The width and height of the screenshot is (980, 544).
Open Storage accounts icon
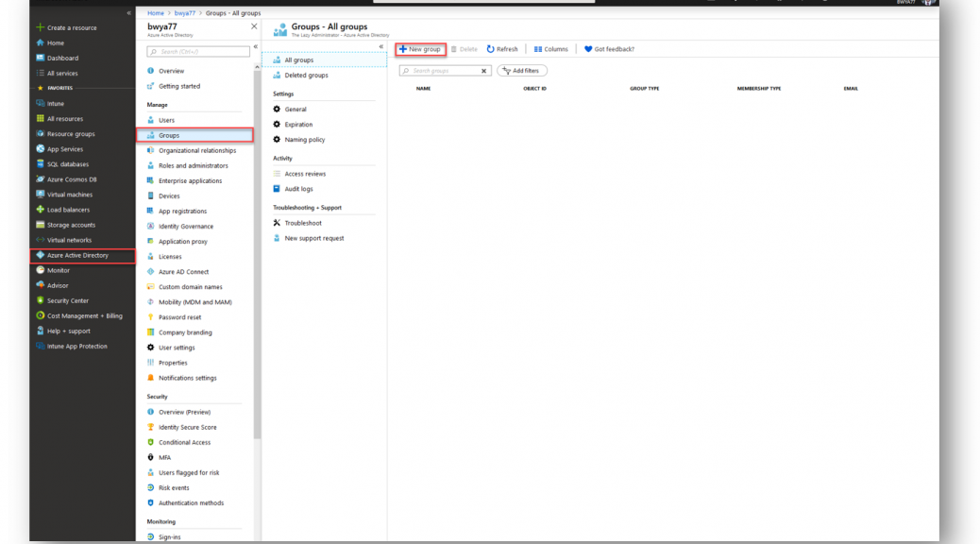40,225
